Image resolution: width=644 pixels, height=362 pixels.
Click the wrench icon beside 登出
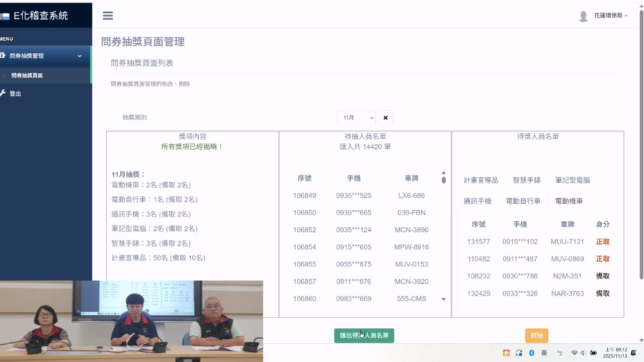[x=3, y=94]
